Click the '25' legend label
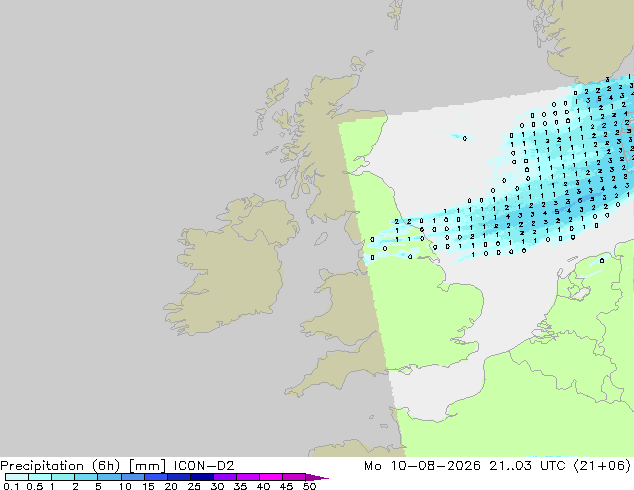Screen dimensions: 634x490 (x=194, y=486)
